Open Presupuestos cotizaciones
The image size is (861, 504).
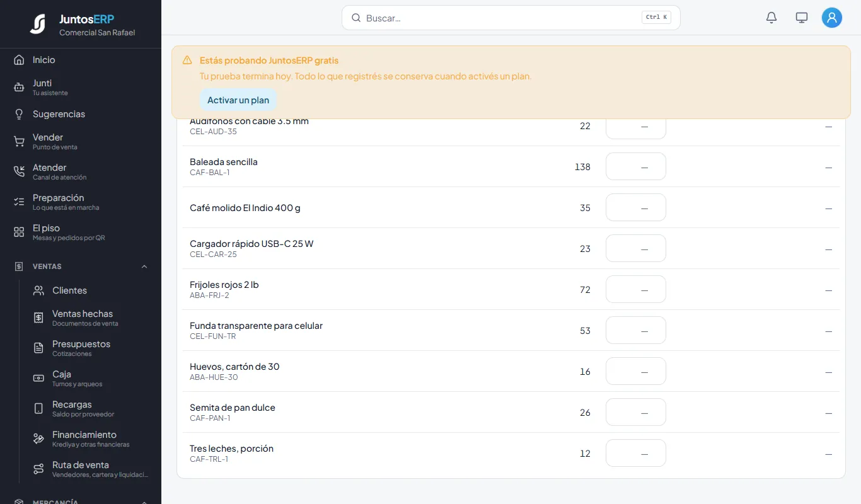[90, 348]
